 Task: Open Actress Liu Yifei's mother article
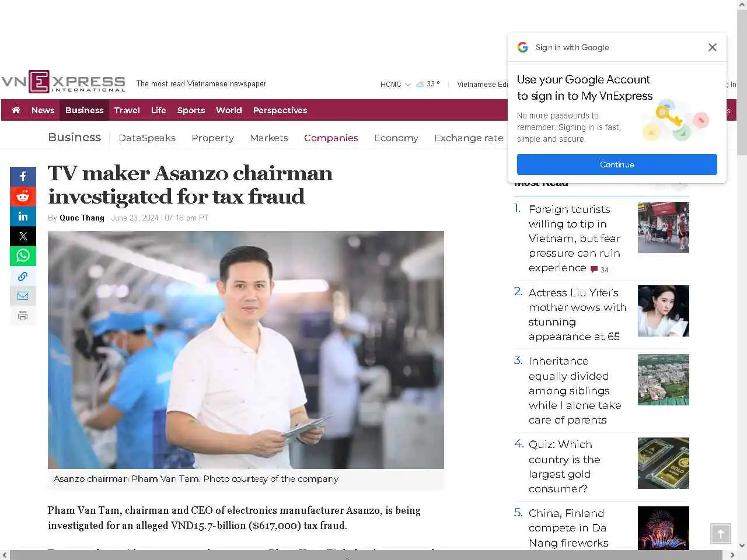[577, 314]
